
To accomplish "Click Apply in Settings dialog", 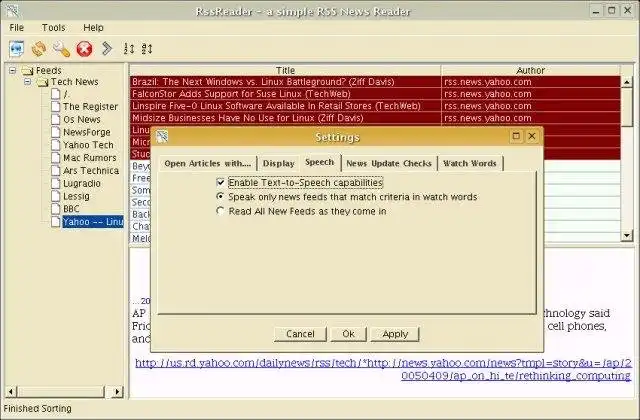I will point(395,334).
